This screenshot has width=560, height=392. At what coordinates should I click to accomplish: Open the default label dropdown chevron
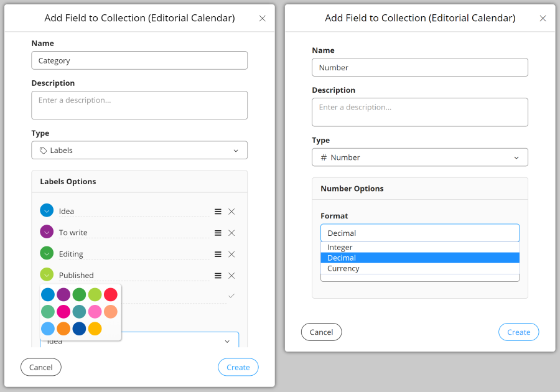tap(227, 342)
